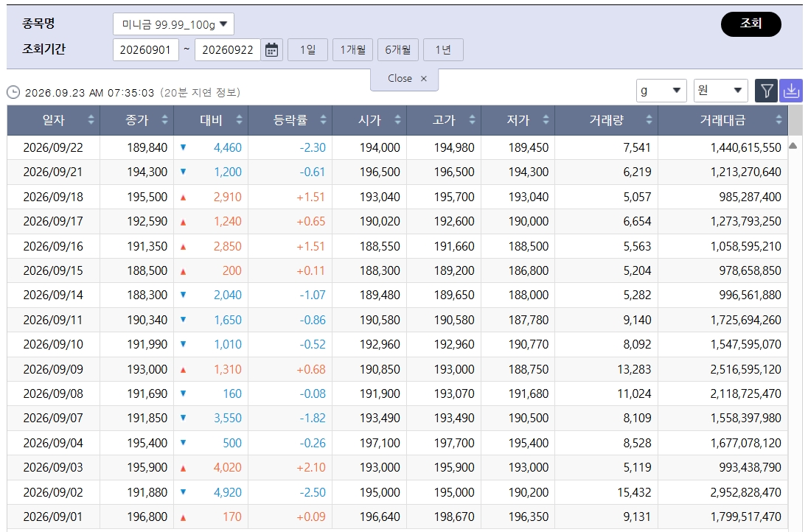Screen dimensions: 808x532
Task: Click rate value -2.50
Action: tap(313, 492)
